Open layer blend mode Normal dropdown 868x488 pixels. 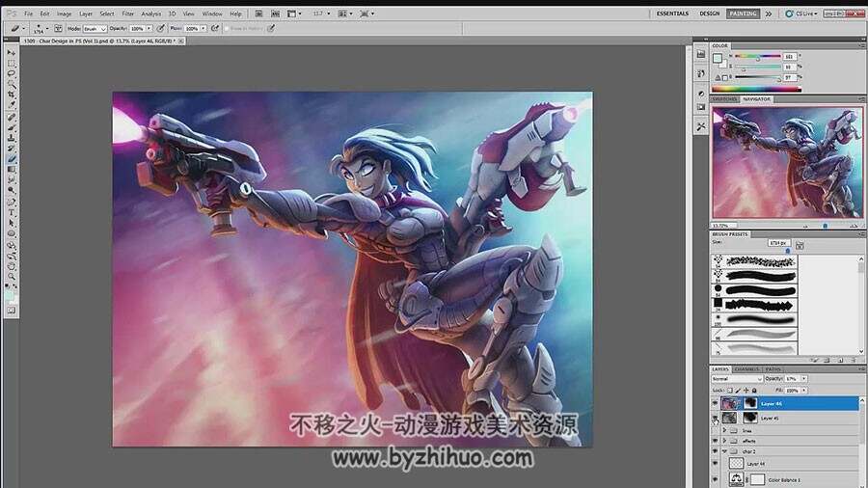(737, 379)
